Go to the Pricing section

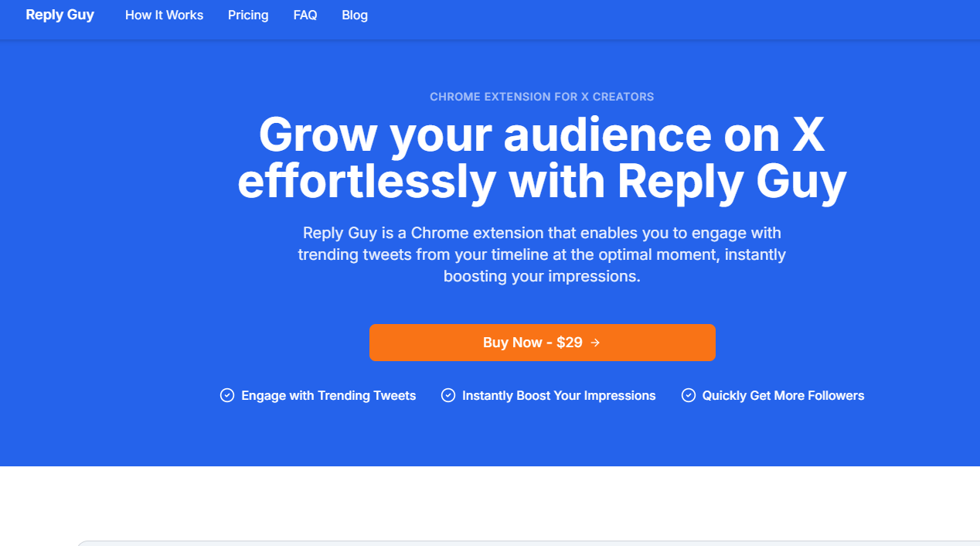click(248, 15)
